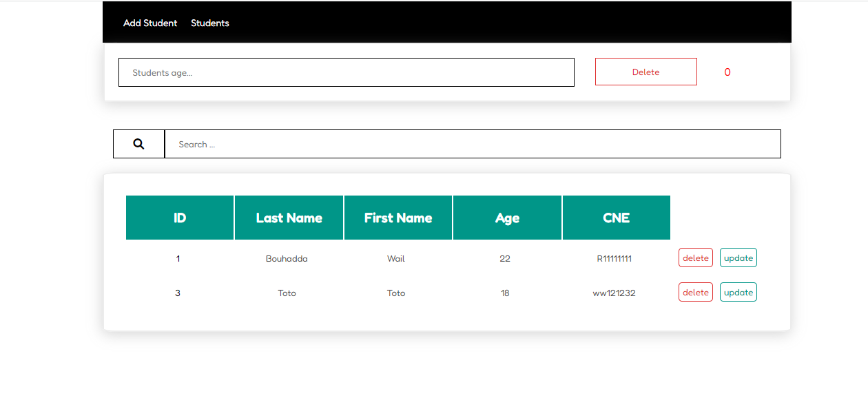868x409 pixels.
Task: Click the Last Name column header
Action: (289, 218)
